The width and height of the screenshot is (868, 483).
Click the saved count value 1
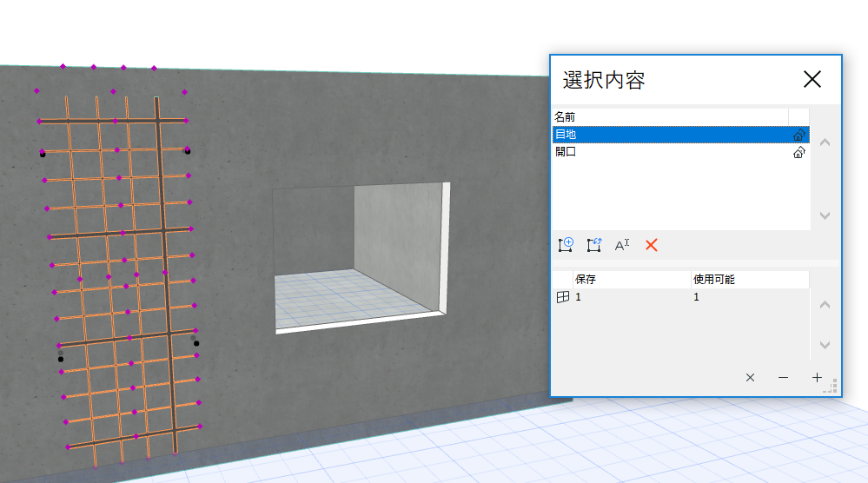(578, 297)
